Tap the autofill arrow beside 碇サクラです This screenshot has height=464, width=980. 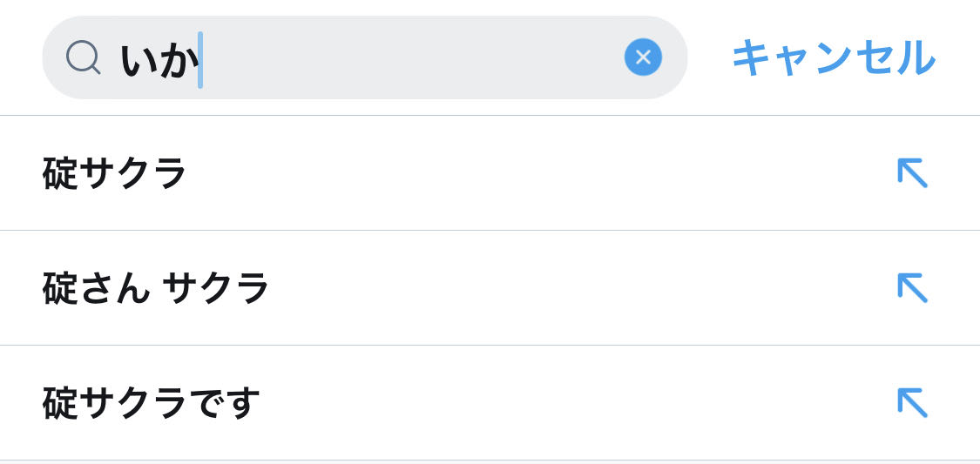click(912, 402)
